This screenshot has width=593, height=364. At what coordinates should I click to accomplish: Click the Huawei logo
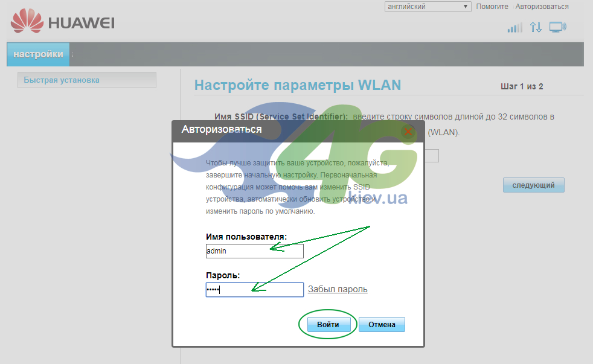click(x=63, y=22)
